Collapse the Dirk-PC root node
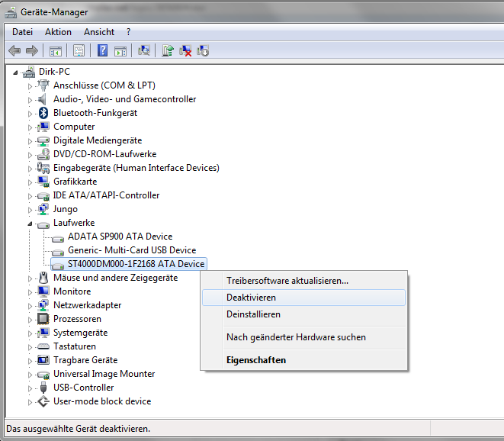The width and height of the screenshot is (504, 441). click(x=15, y=72)
